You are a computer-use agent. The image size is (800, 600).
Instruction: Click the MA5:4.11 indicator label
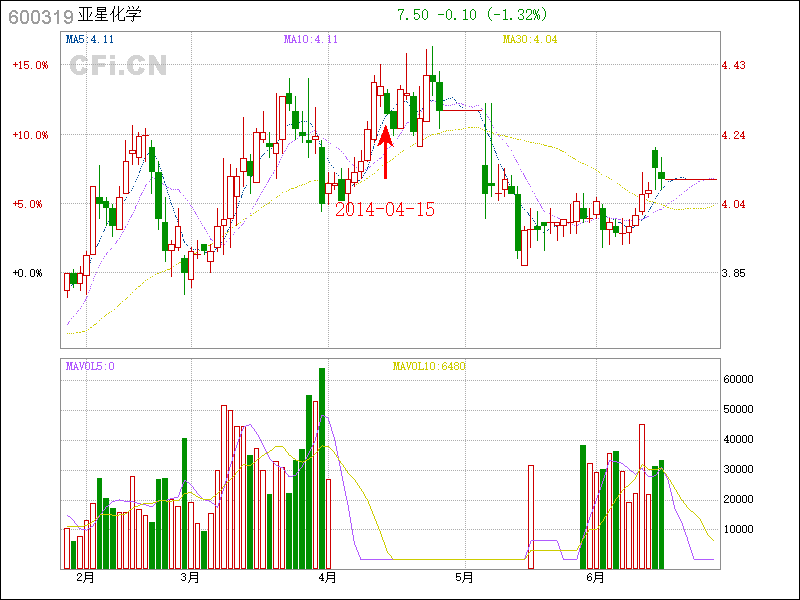pos(90,39)
